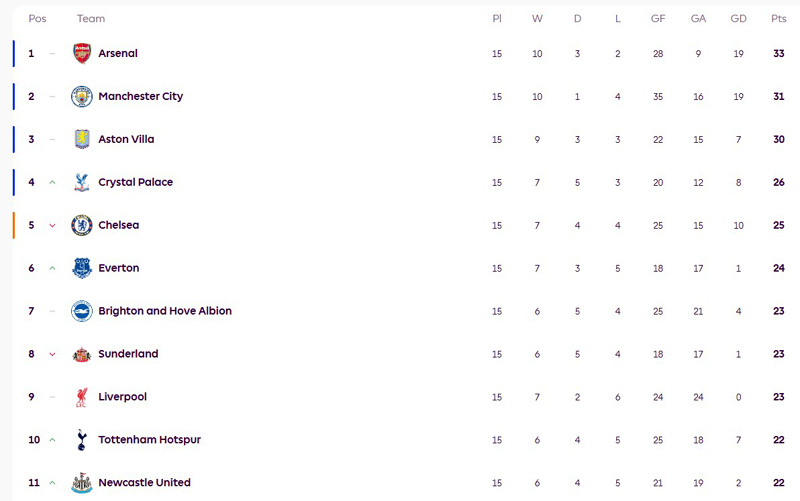Click the Crystal Palace eagle badge
Image resolution: width=800 pixels, height=501 pixels.
(82, 183)
